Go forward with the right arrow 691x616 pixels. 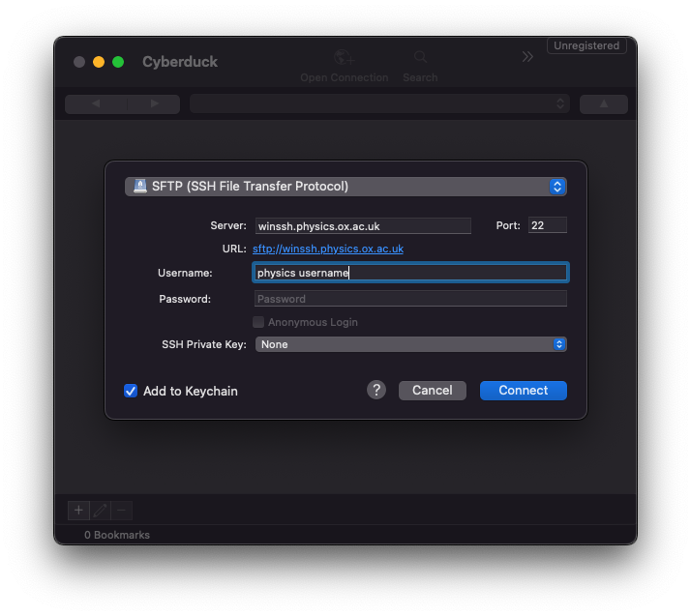click(154, 103)
